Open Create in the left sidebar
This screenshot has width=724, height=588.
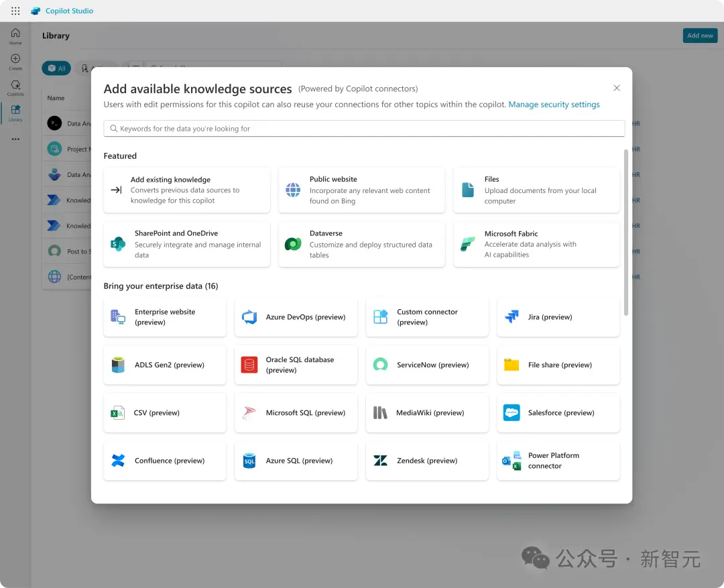[x=15, y=62]
